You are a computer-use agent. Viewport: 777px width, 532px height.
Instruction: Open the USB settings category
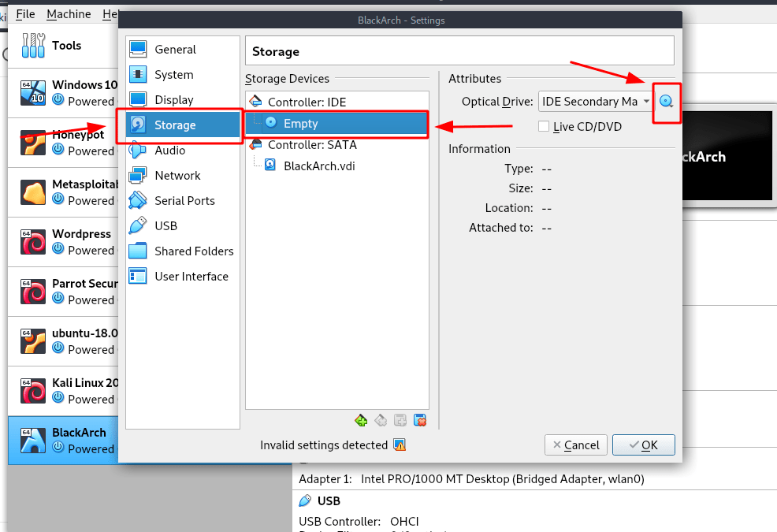[x=182, y=226]
